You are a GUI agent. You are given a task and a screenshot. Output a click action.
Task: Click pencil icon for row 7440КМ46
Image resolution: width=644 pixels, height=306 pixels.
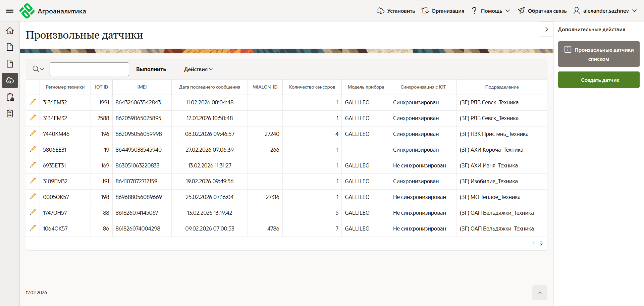(33, 134)
